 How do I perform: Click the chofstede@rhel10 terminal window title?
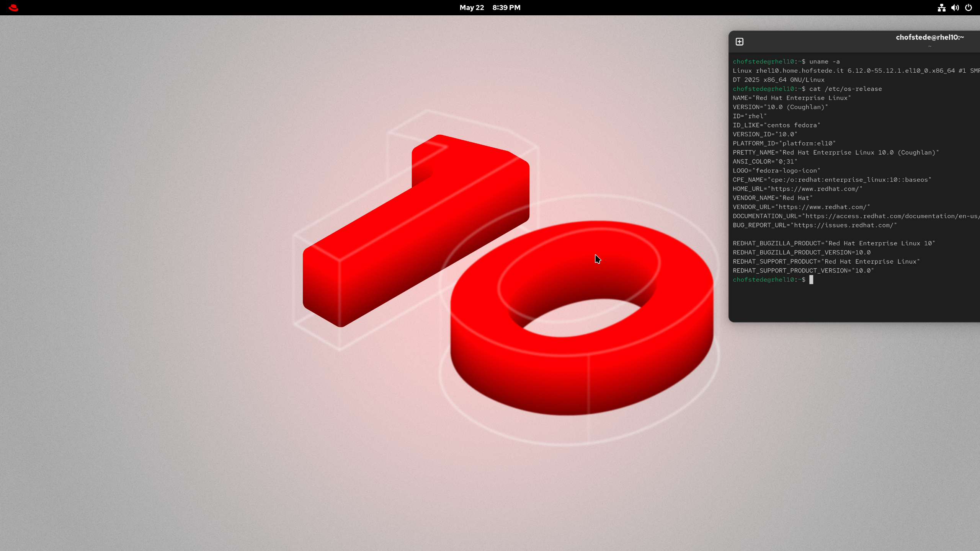929,37
